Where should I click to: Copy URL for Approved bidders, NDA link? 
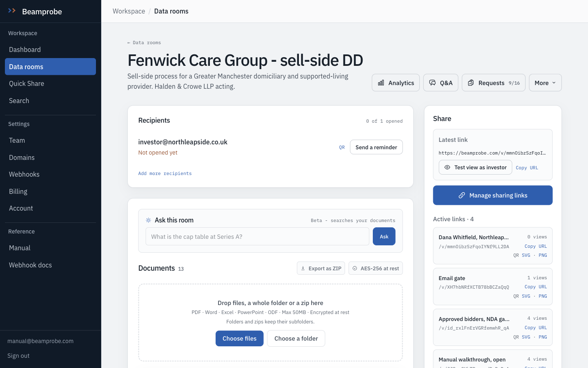(536, 328)
